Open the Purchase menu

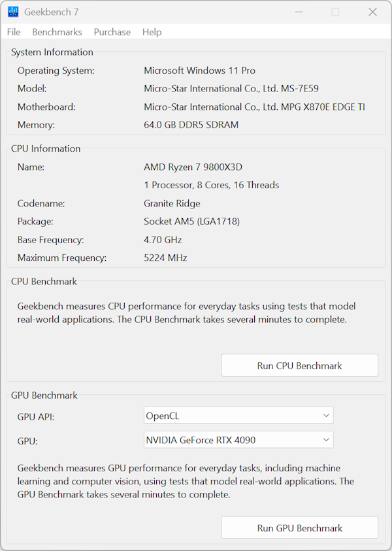coord(112,32)
